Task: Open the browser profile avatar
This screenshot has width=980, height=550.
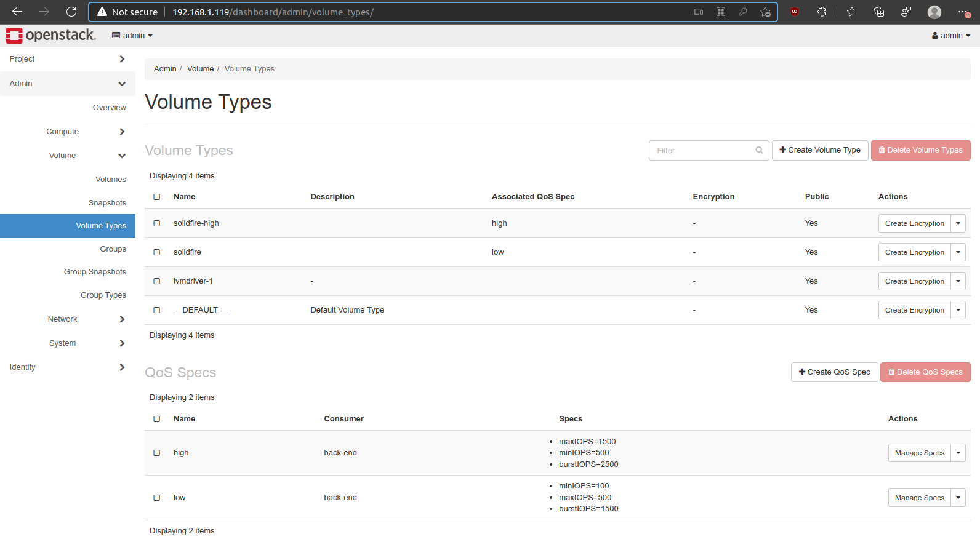Action: (934, 12)
